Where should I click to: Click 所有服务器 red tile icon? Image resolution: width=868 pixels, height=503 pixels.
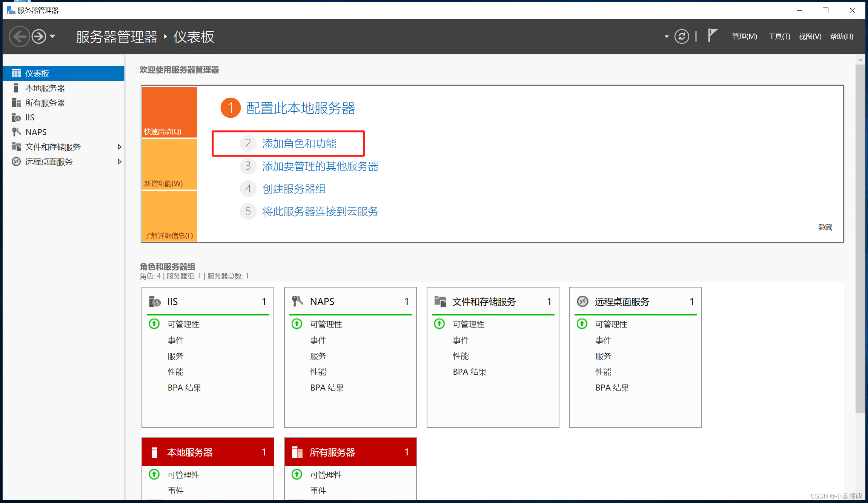coord(297,452)
